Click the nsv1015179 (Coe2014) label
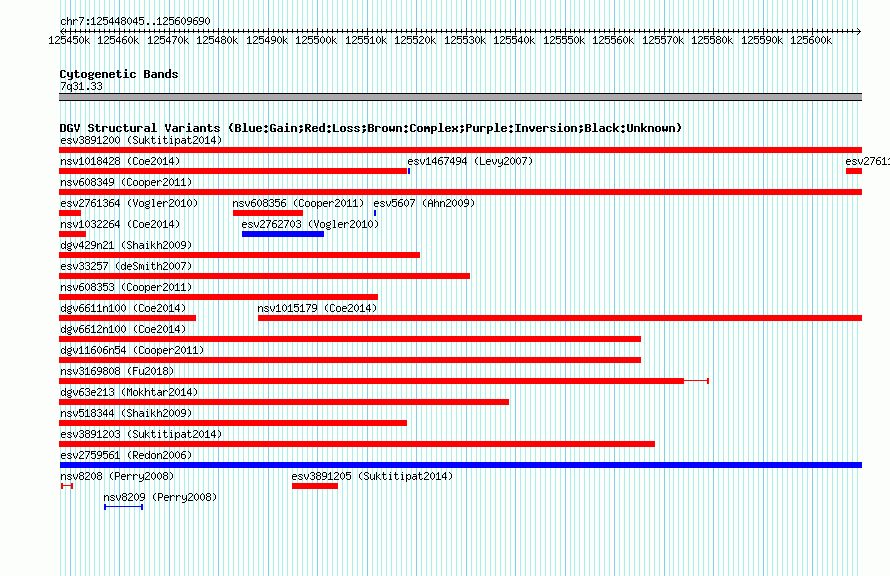The height and width of the screenshot is (576, 890). (x=317, y=308)
